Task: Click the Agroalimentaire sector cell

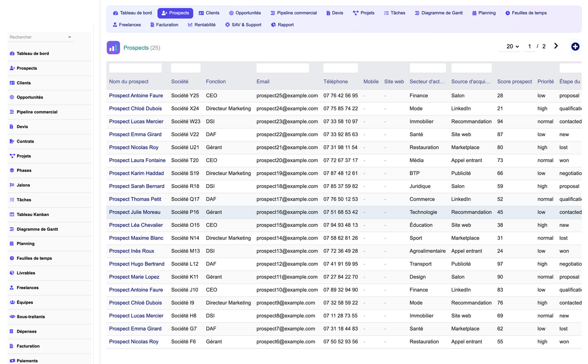Action: (428, 251)
